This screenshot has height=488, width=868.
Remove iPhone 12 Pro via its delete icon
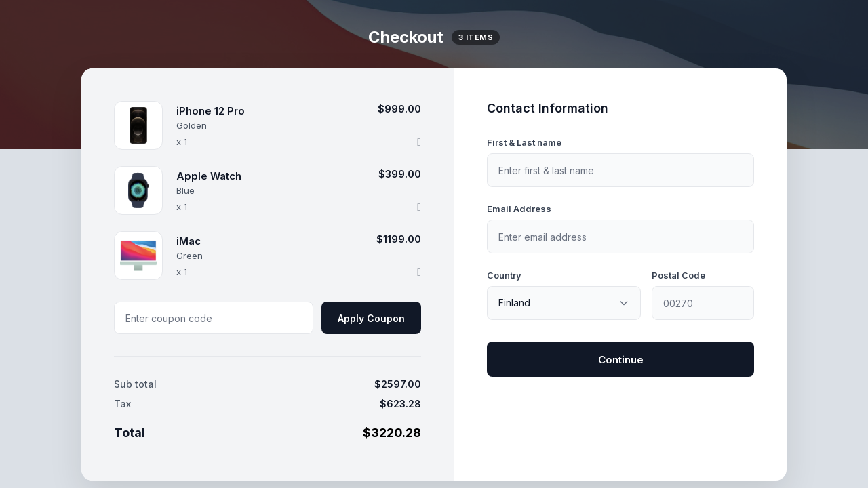click(419, 142)
